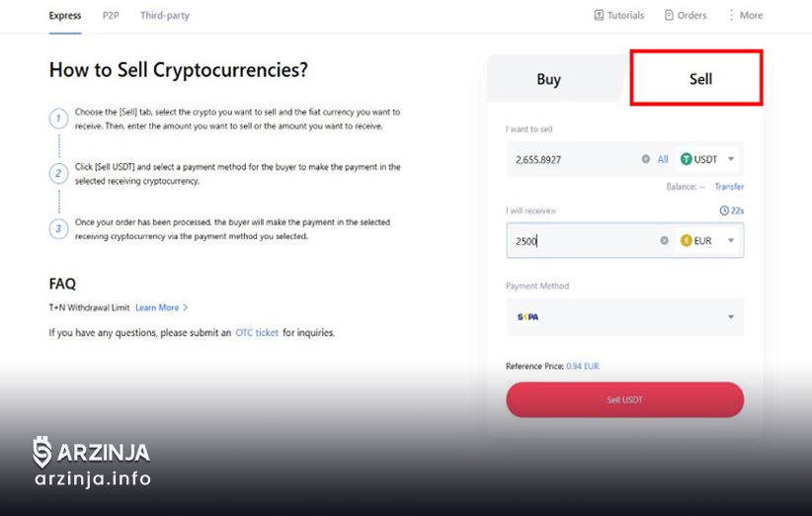Click the Tutorials book icon
This screenshot has width=812, height=516.
(599, 15)
